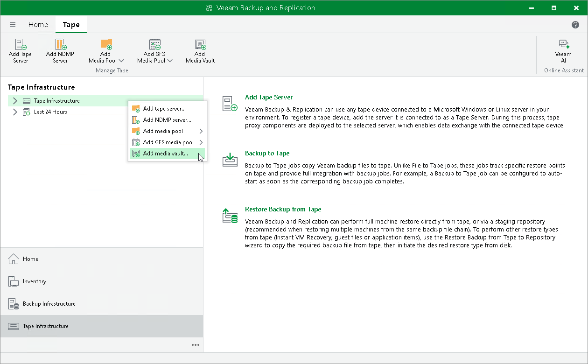Click the Add Tape Server ribbon icon
The width and height of the screenshot is (588, 364).
pyautogui.click(x=21, y=44)
